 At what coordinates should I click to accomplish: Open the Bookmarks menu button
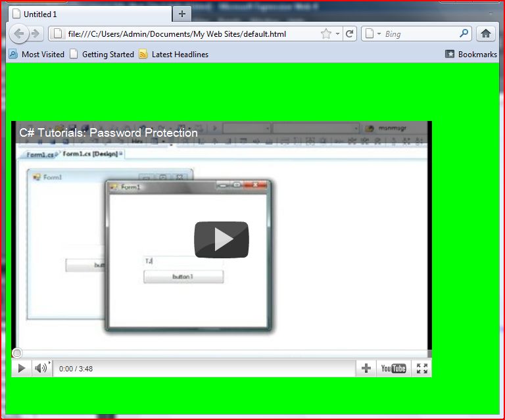tap(471, 54)
